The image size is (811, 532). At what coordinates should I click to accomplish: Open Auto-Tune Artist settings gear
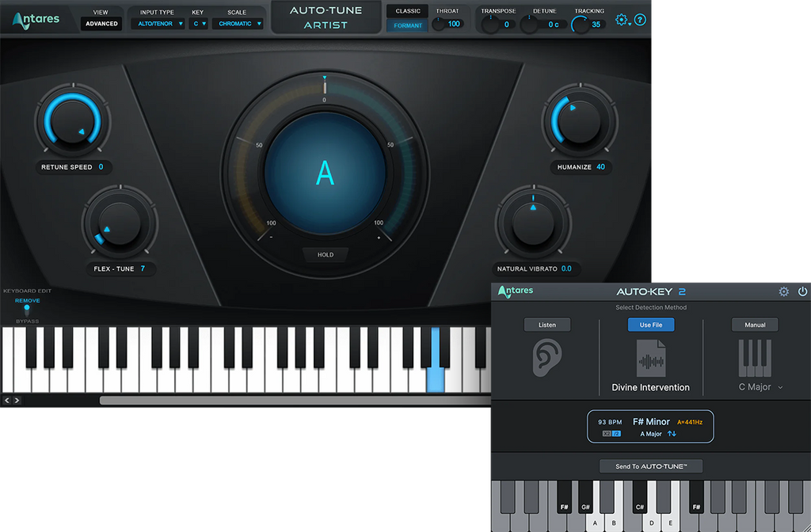[623, 20]
